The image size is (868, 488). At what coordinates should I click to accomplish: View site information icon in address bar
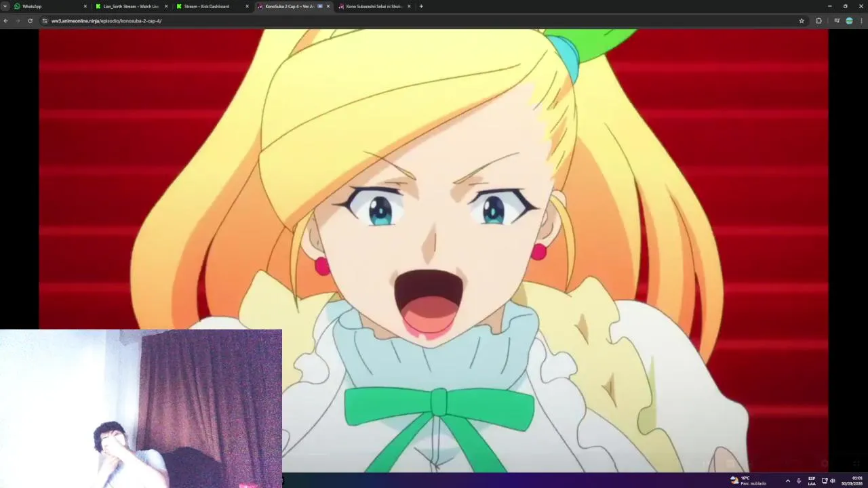45,21
